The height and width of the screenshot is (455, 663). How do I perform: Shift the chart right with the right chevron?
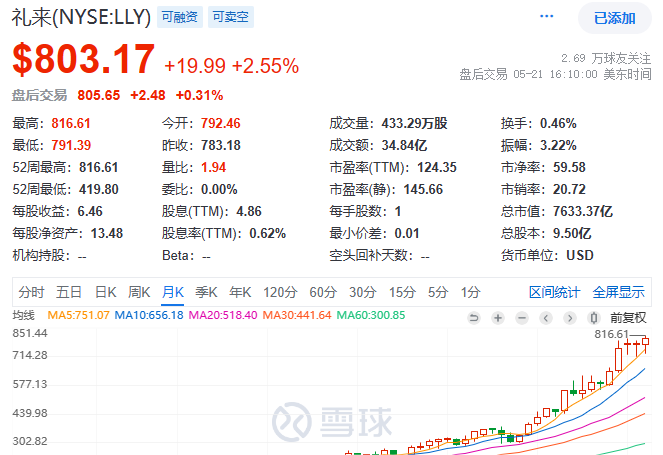point(570,318)
